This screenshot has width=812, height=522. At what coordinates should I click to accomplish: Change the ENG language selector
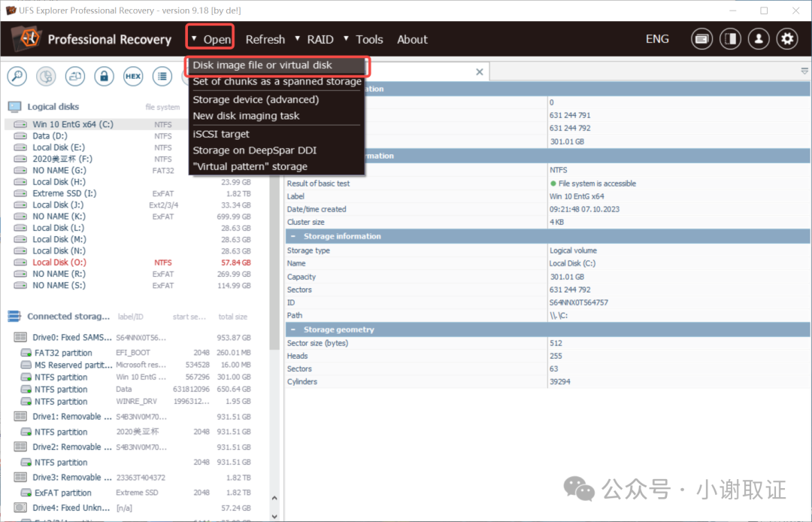(657, 39)
